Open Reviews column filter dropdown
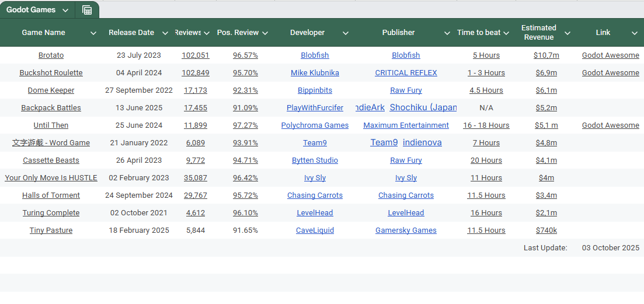This screenshot has height=304, width=644. pos(207,33)
